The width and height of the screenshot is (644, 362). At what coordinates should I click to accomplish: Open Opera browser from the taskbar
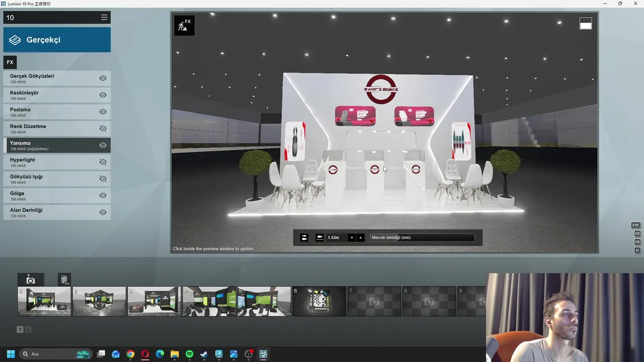click(x=145, y=354)
